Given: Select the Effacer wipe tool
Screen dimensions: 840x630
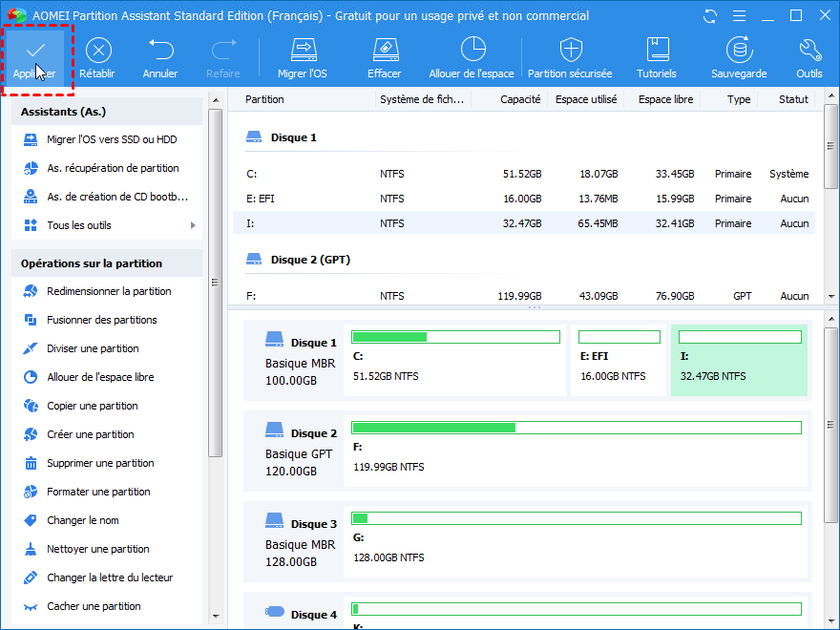Looking at the screenshot, I should coord(385,51).
